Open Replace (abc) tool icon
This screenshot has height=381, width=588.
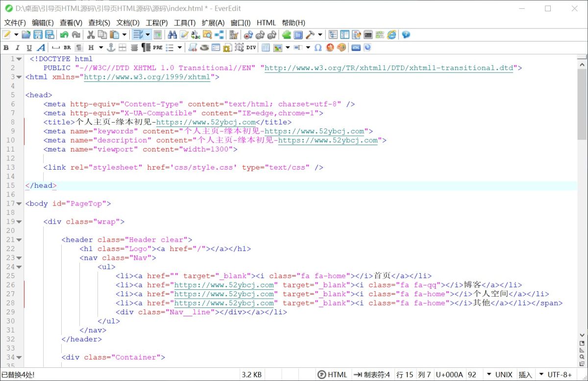[x=196, y=35]
